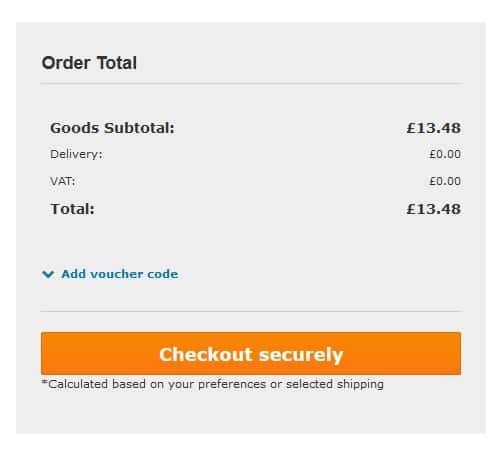Click the bold Total label
This screenshot has height=475, width=496.
click(x=72, y=209)
